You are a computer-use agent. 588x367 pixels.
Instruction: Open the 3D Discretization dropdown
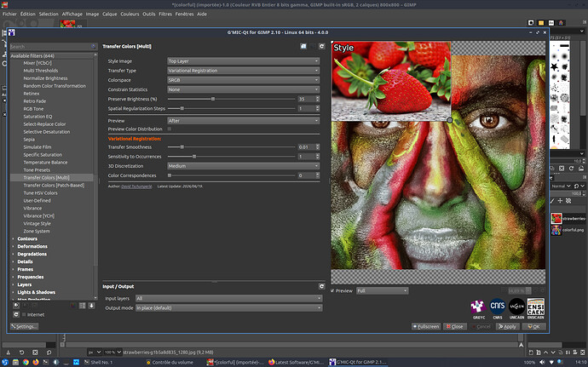click(244, 166)
